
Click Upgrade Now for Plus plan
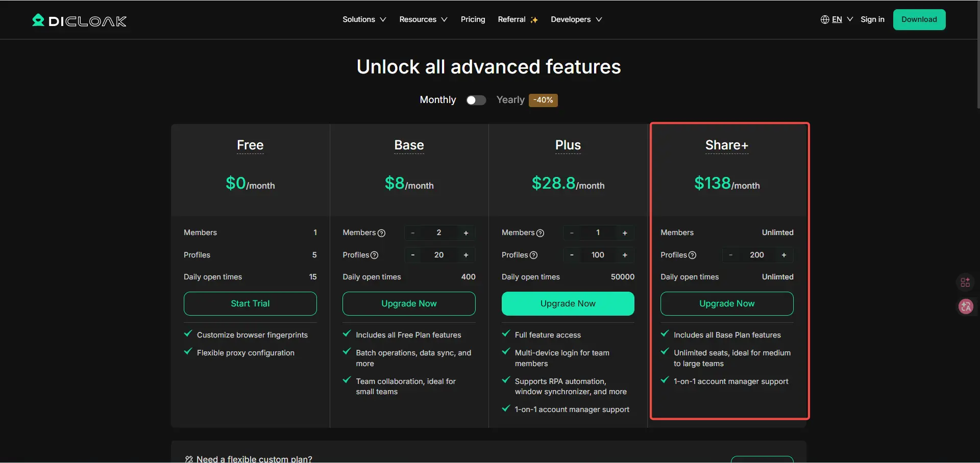(568, 303)
